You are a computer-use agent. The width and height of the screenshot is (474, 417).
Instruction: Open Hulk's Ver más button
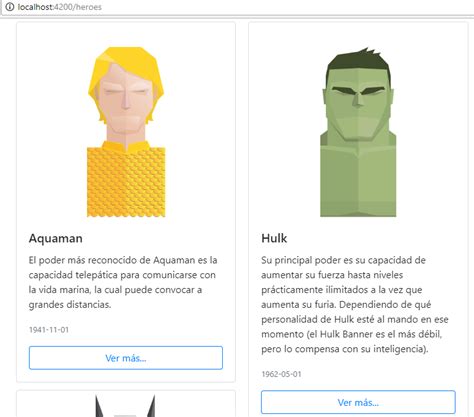tap(358, 402)
